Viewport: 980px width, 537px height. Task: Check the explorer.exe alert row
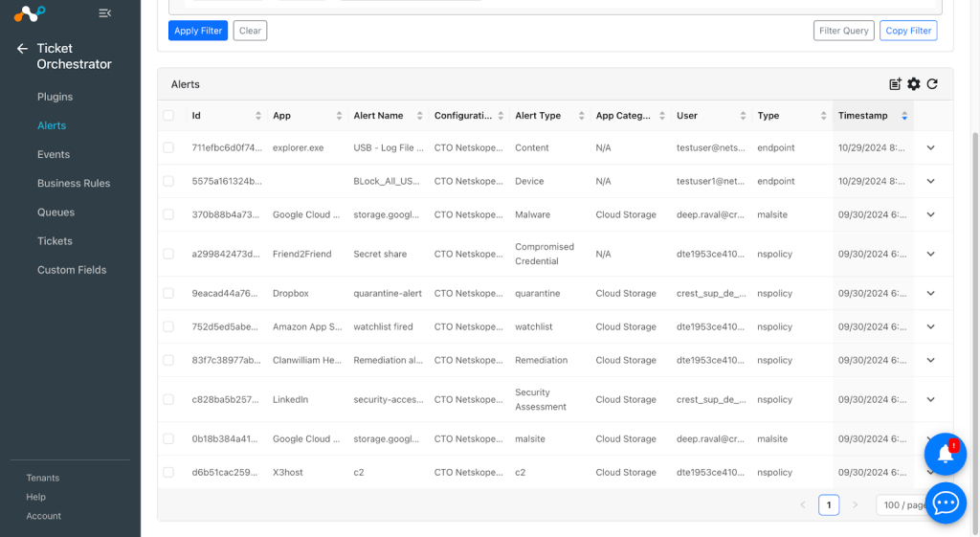168,147
